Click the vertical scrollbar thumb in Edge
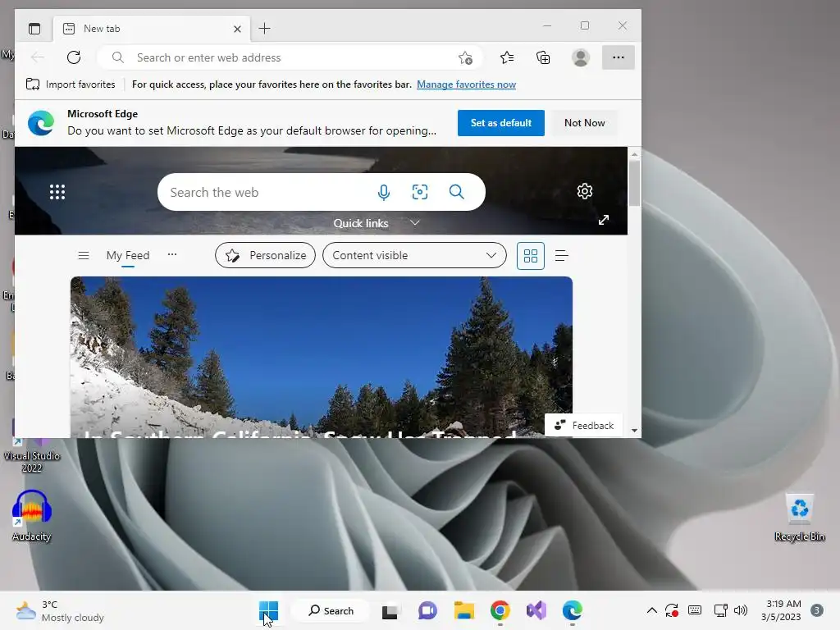This screenshot has height=630, width=840. pos(634,183)
